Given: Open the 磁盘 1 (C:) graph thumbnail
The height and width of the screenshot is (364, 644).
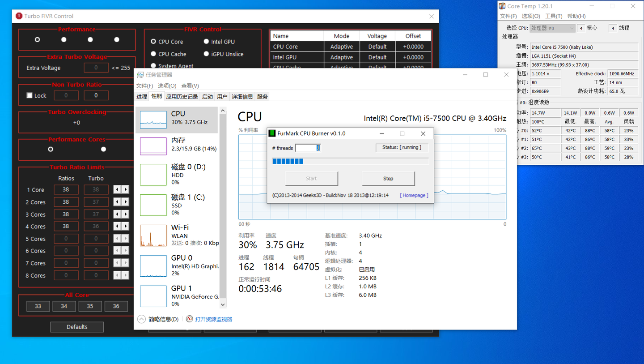Looking at the screenshot, I should pos(153,205).
